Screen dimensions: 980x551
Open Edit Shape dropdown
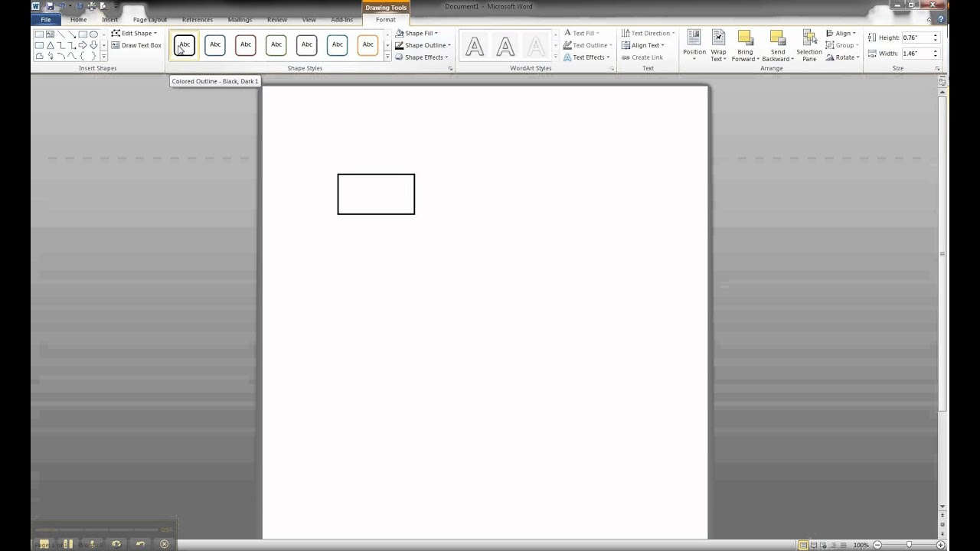point(134,34)
